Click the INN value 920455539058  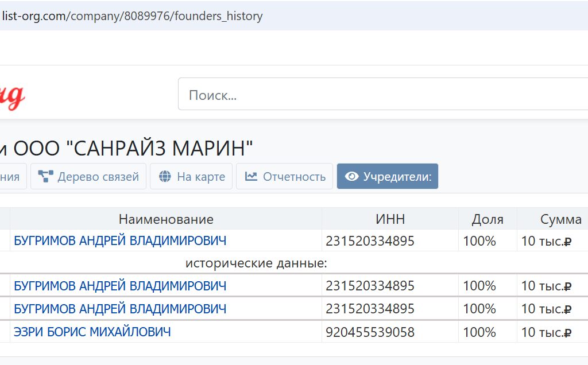tap(370, 332)
